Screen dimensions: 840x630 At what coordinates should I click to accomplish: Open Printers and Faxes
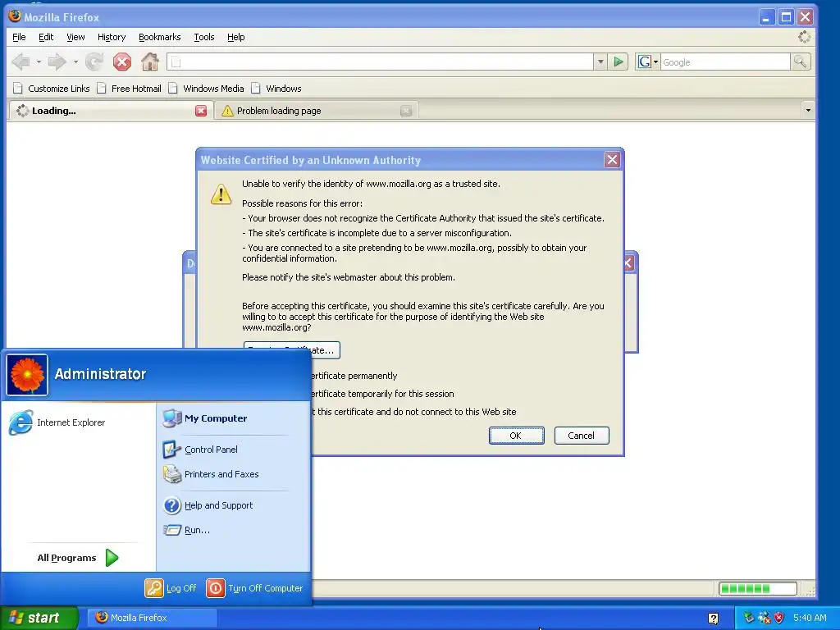(211, 474)
